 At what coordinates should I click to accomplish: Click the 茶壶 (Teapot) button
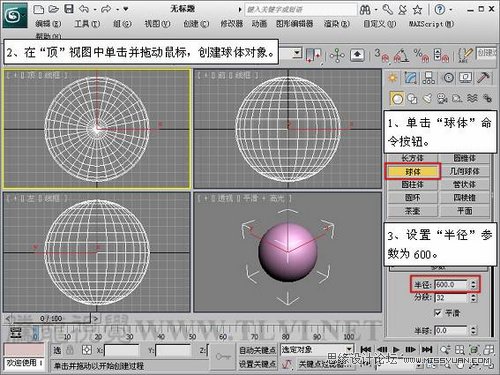[412, 211]
